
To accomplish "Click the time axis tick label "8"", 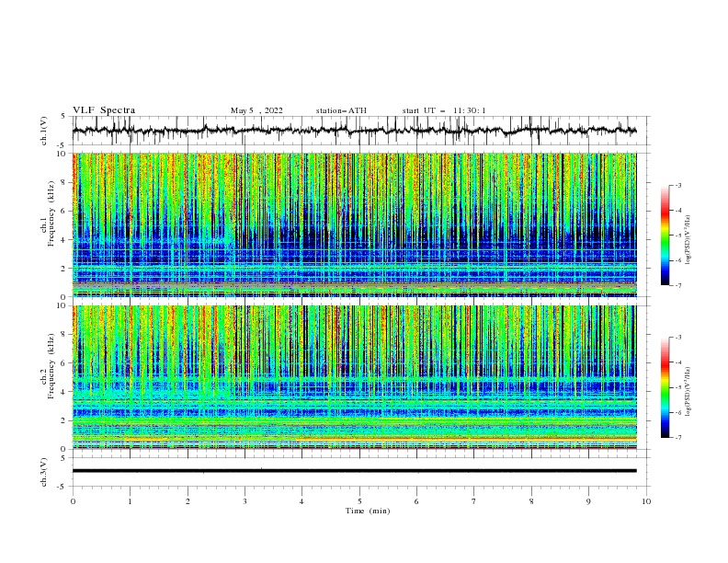I will point(531,501).
